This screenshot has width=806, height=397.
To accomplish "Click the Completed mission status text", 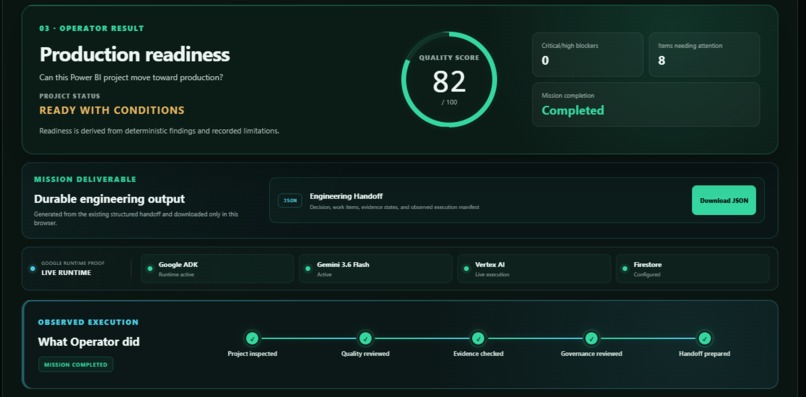I will click(573, 111).
